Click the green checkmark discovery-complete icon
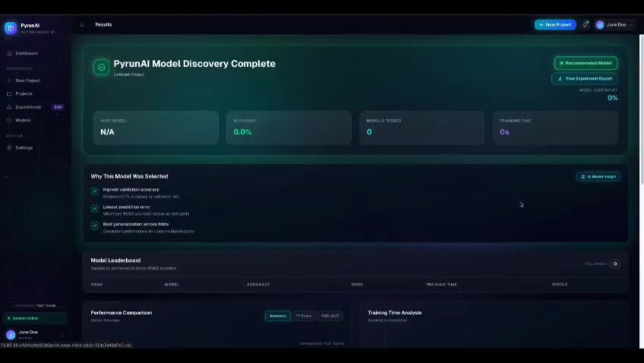The image size is (644, 363). pos(102,67)
